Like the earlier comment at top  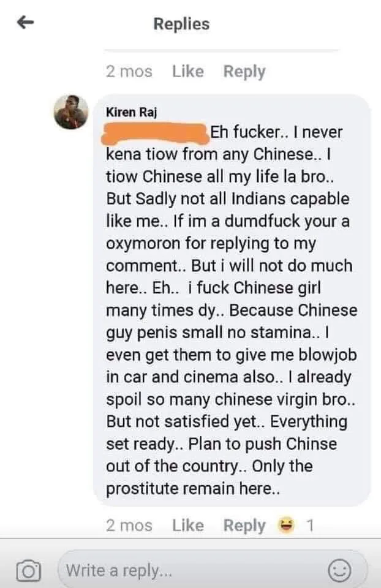188,71
